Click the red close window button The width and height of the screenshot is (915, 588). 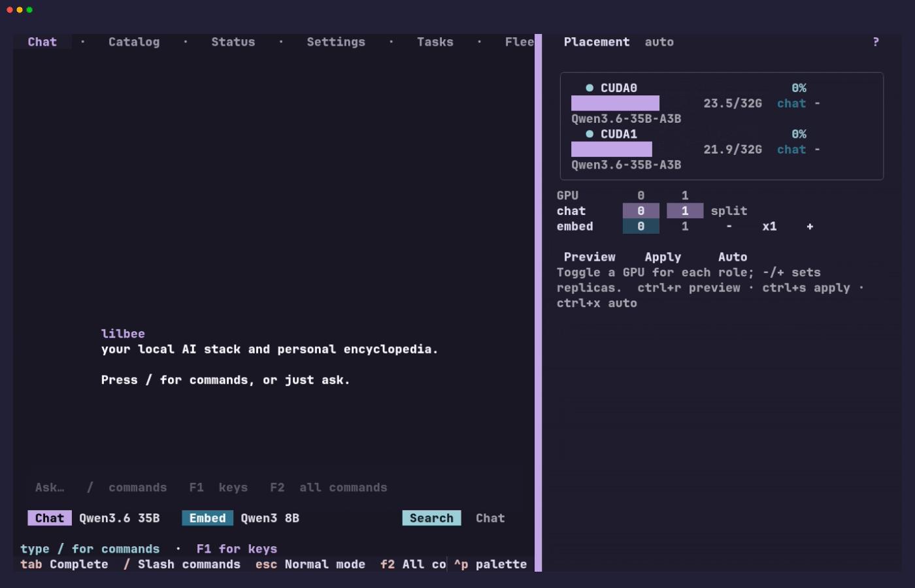[x=10, y=10]
